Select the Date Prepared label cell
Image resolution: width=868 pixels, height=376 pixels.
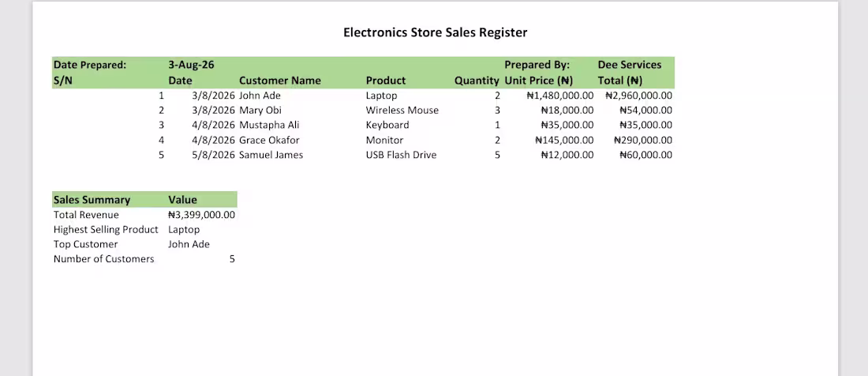point(90,65)
